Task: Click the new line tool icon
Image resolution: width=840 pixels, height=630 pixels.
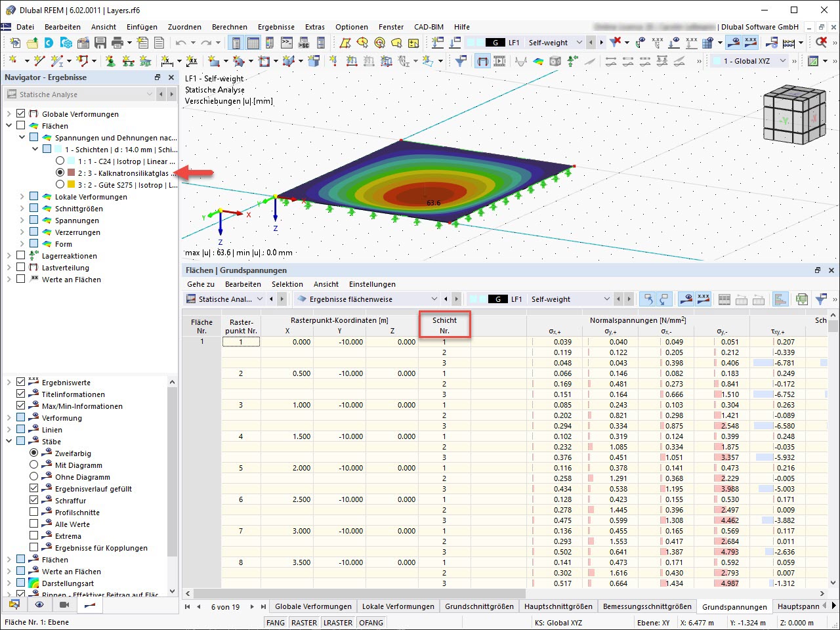Action: click(x=39, y=61)
